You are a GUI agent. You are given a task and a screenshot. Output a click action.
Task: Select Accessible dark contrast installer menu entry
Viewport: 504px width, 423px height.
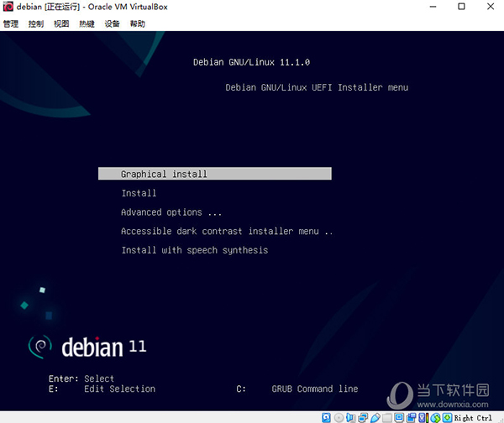[227, 232]
